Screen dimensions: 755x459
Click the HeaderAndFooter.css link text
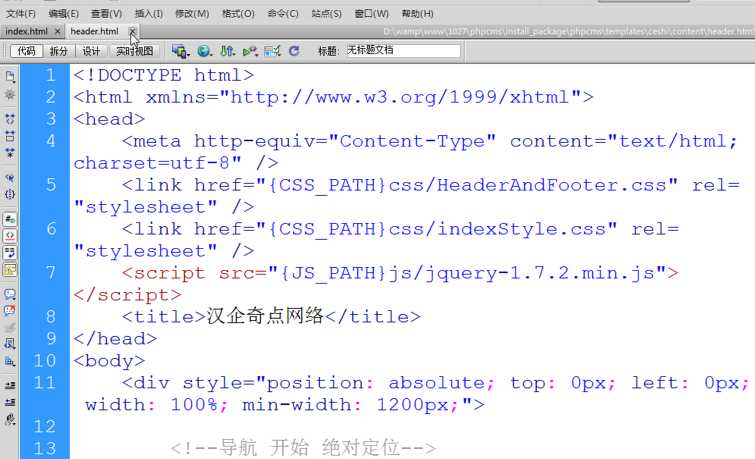pyautogui.click(x=527, y=185)
